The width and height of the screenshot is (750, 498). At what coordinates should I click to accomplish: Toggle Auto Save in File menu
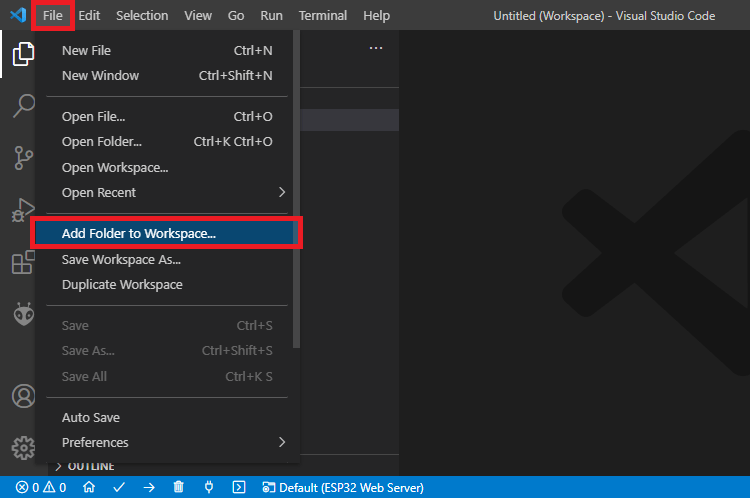pos(91,417)
